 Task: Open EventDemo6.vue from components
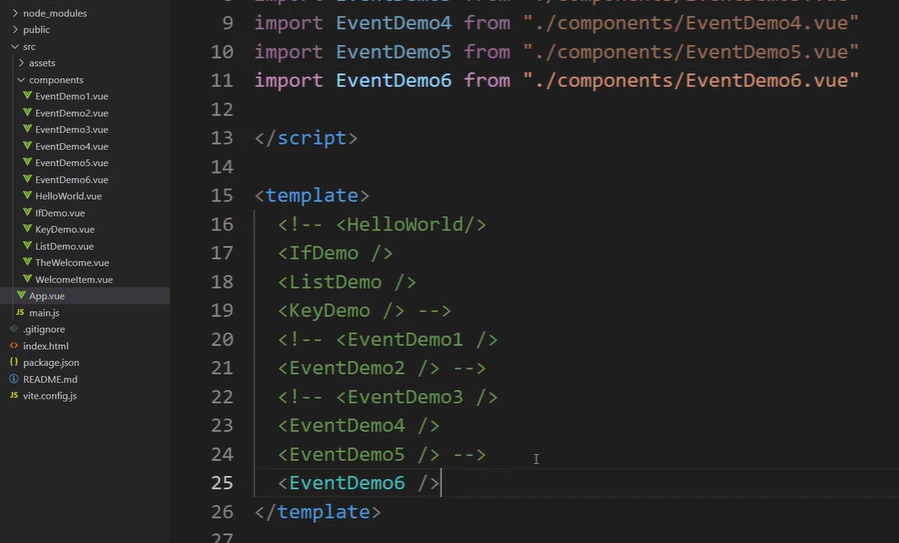pos(72,179)
